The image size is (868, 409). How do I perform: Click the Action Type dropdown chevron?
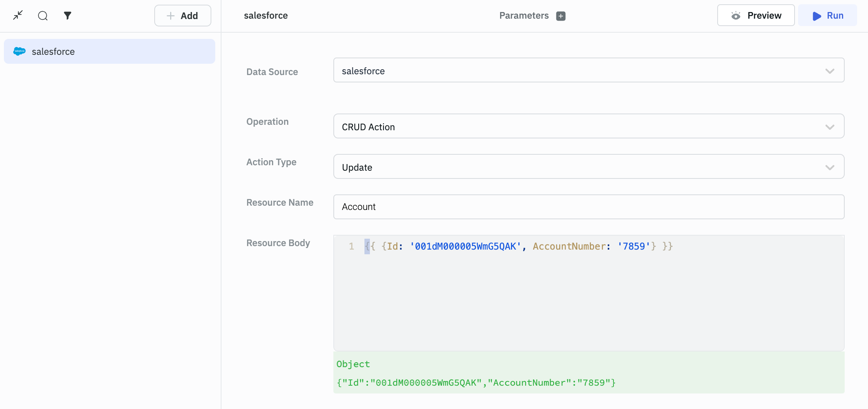click(830, 168)
